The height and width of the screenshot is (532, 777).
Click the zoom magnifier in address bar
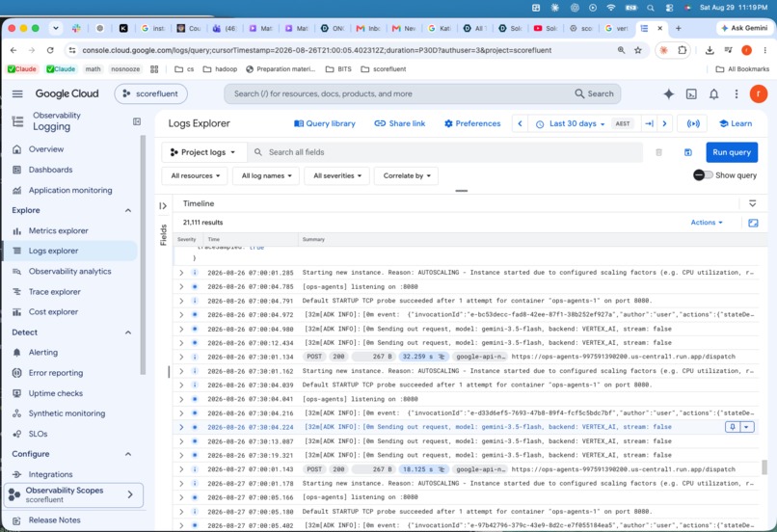click(621, 50)
